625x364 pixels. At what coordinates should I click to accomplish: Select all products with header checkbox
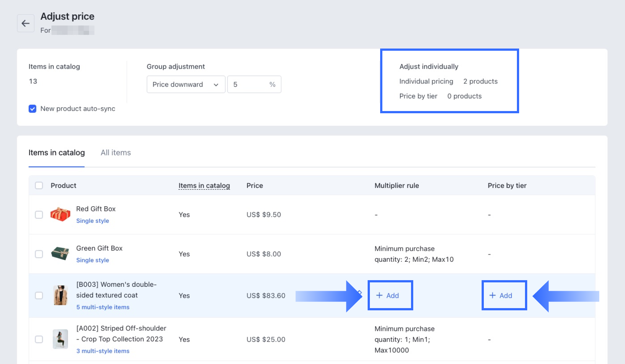point(39,186)
